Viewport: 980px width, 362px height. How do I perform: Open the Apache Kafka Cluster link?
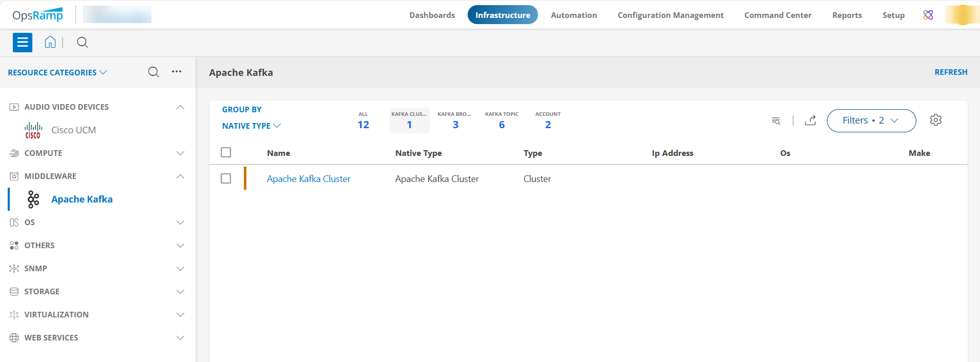[309, 179]
